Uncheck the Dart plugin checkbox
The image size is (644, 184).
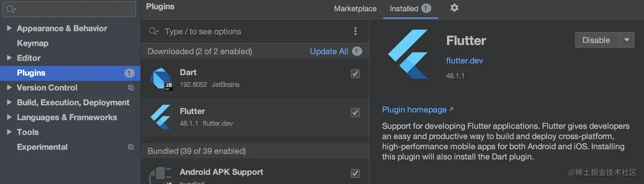point(355,74)
